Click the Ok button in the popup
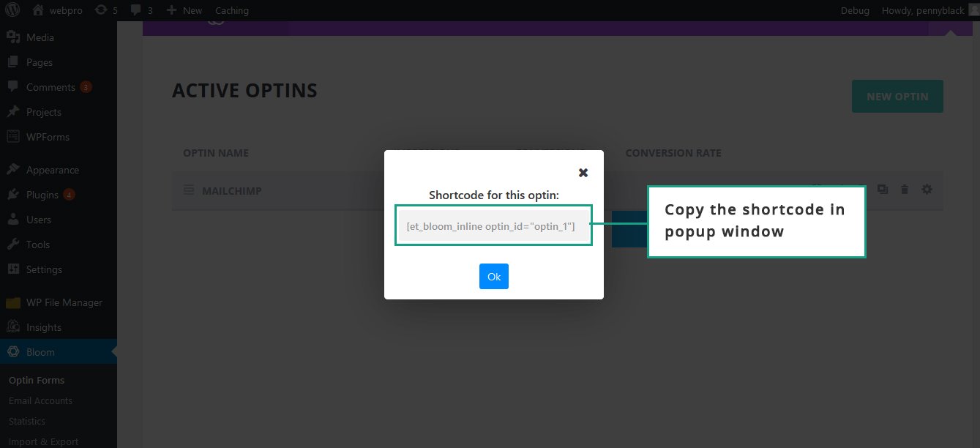 [494, 277]
